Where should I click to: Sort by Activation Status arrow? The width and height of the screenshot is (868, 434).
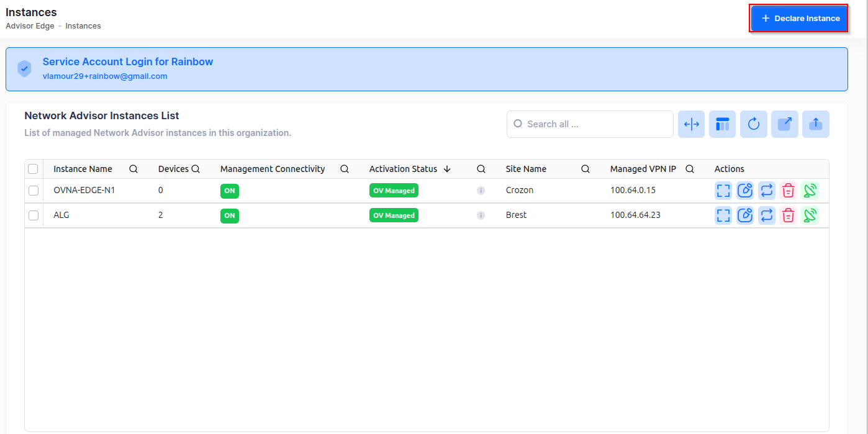click(447, 169)
